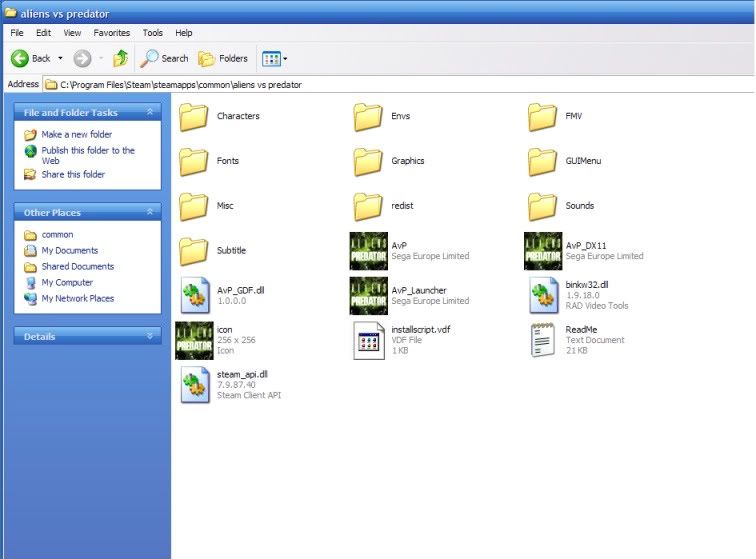Select the ReadMe text document icon
Screen dimensions: 756x559
coord(542,340)
